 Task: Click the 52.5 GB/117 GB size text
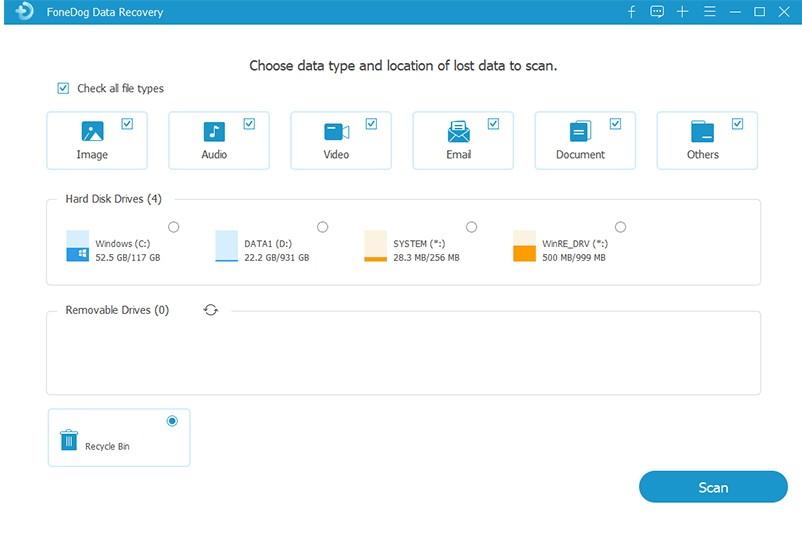point(128,258)
